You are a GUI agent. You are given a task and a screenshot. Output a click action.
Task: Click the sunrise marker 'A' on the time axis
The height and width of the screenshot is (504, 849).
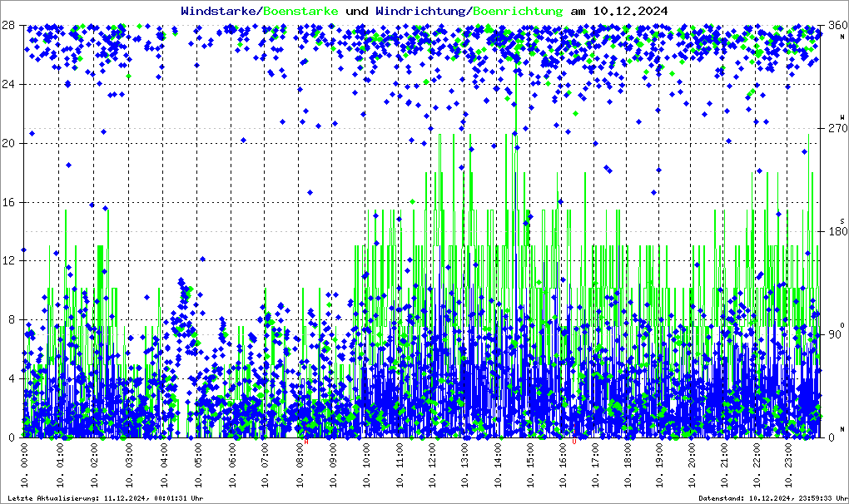pos(306,442)
